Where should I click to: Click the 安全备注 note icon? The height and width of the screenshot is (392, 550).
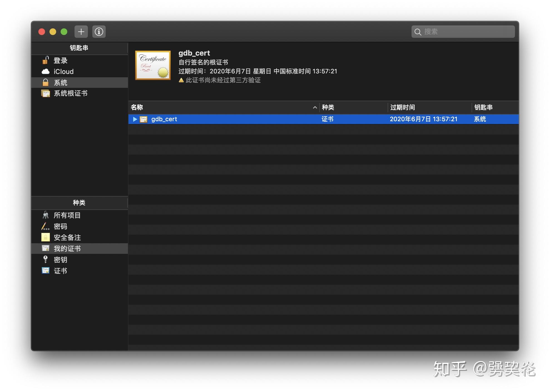45,237
